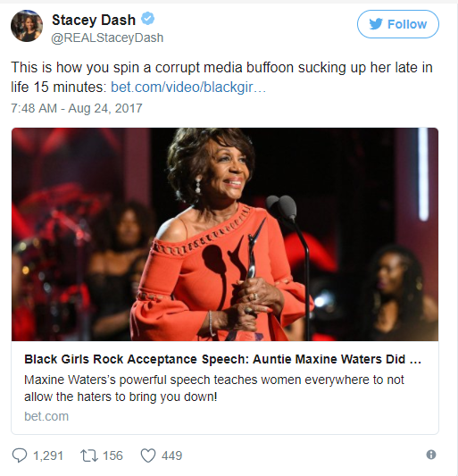Click the tweet text about media buffoon

pyautogui.click(x=221, y=77)
